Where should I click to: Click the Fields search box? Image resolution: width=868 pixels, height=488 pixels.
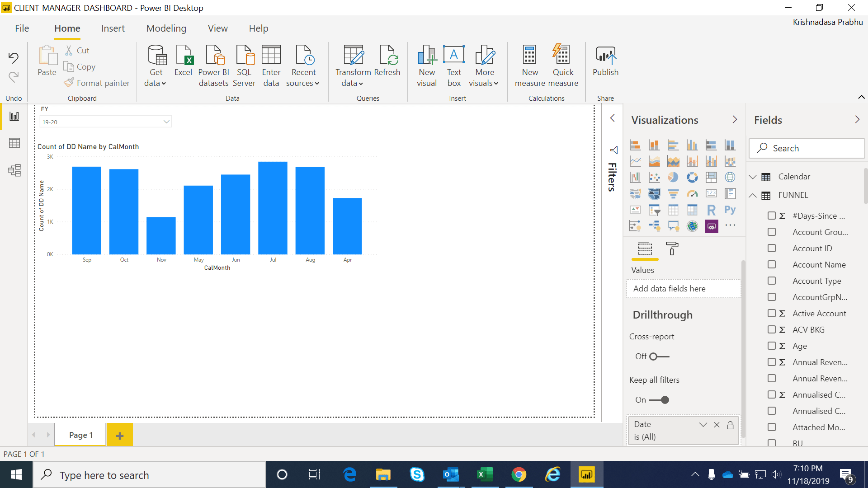click(807, 148)
